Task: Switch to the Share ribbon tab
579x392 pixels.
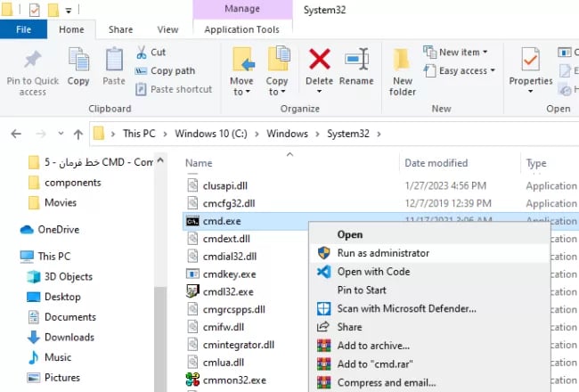Action: pyautogui.click(x=121, y=29)
